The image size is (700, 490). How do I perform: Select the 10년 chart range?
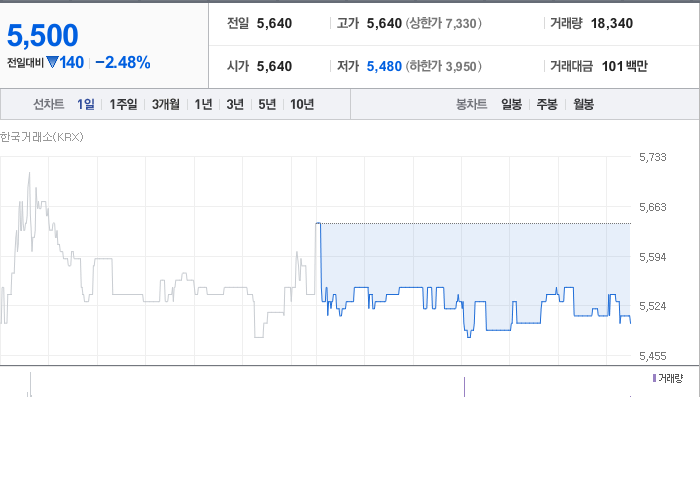tap(302, 104)
